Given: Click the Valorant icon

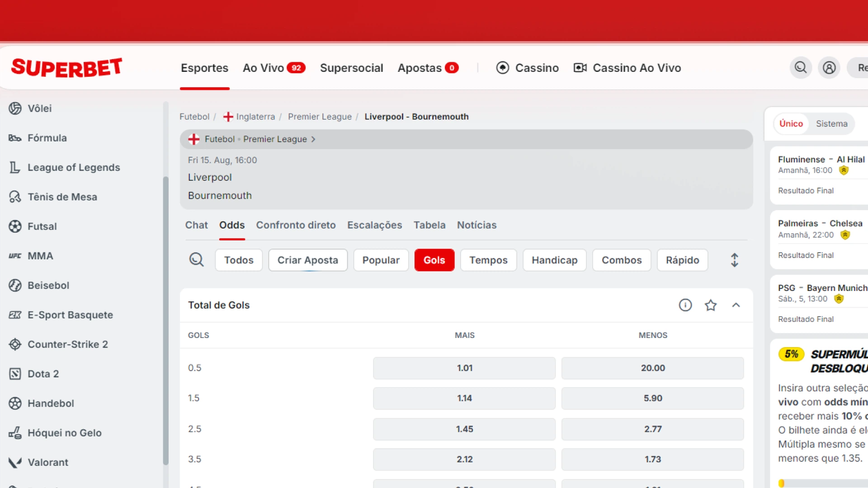Looking at the screenshot, I should (x=15, y=462).
